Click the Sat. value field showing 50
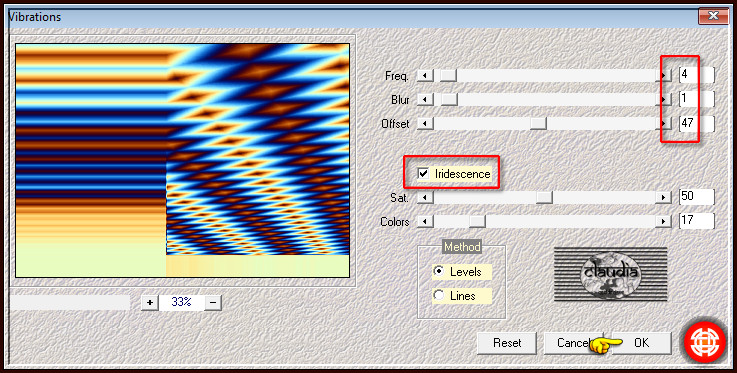 [697, 197]
